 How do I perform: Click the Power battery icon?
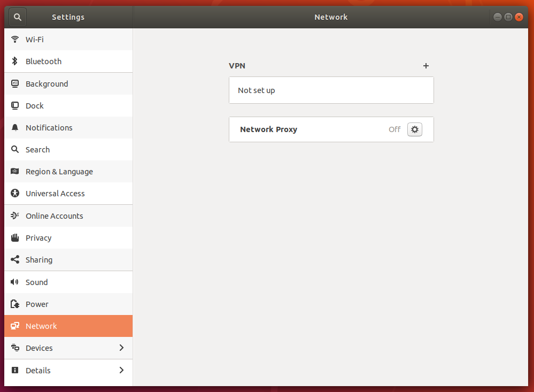15,304
